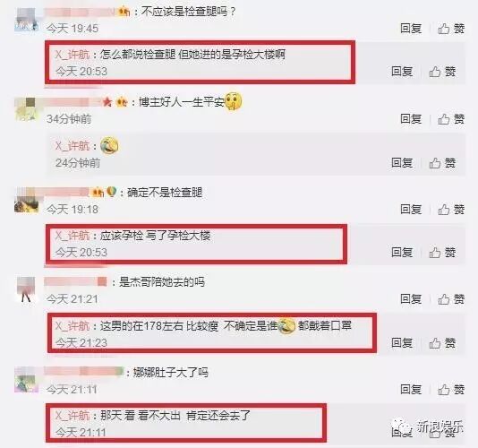Like X_许航's reply about 孕检大楼啊
This screenshot has height=448, width=478.
[x=442, y=72]
